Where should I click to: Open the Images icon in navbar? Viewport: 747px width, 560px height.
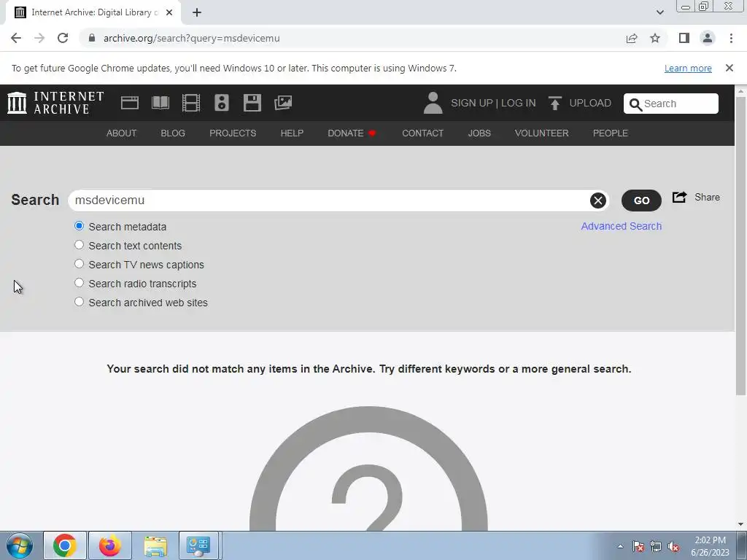[283, 103]
